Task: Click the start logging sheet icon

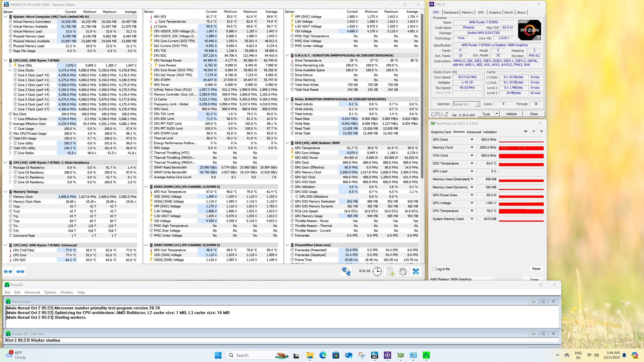Action: tap(390, 271)
